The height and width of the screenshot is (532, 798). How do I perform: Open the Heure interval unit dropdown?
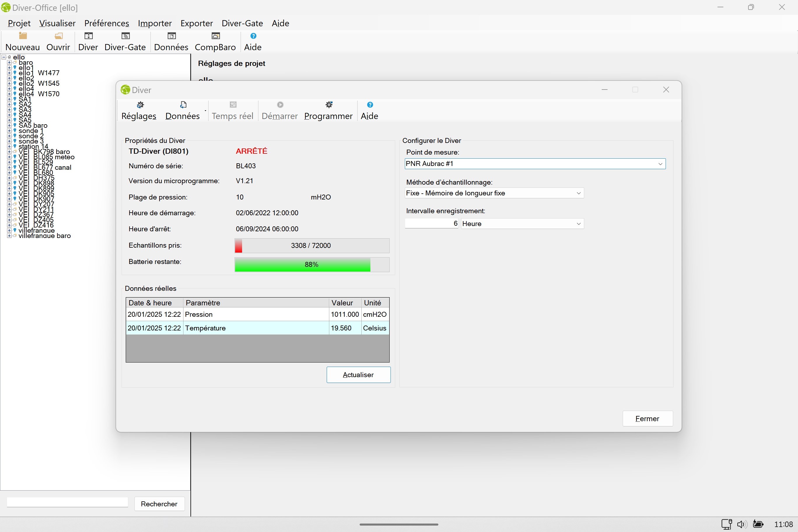(x=578, y=224)
